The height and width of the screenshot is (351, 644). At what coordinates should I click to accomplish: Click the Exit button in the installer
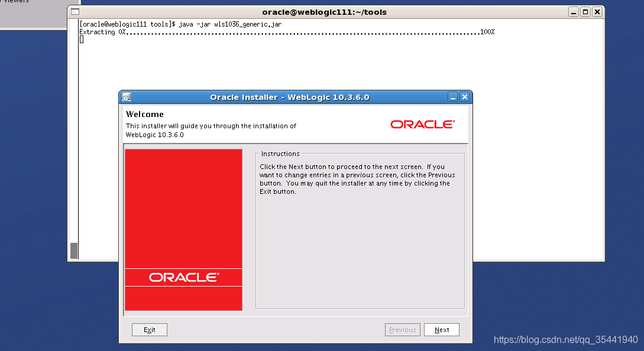tap(150, 330)
